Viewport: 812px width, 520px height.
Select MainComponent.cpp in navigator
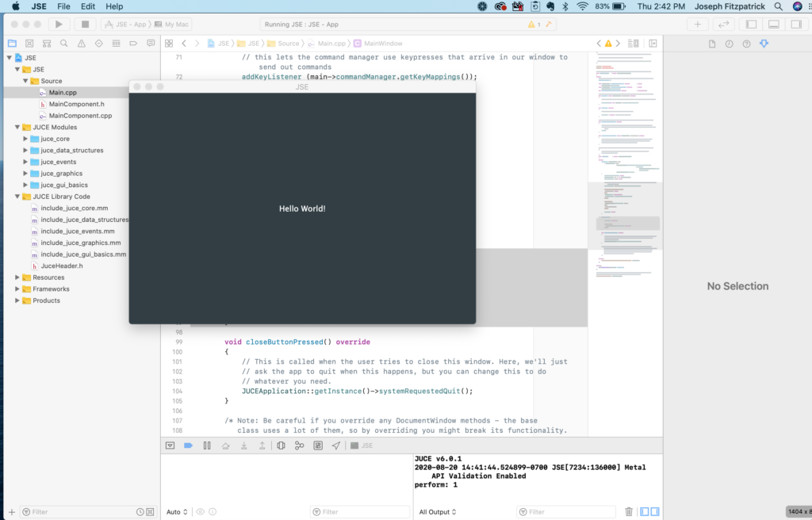tap(79, 116)
